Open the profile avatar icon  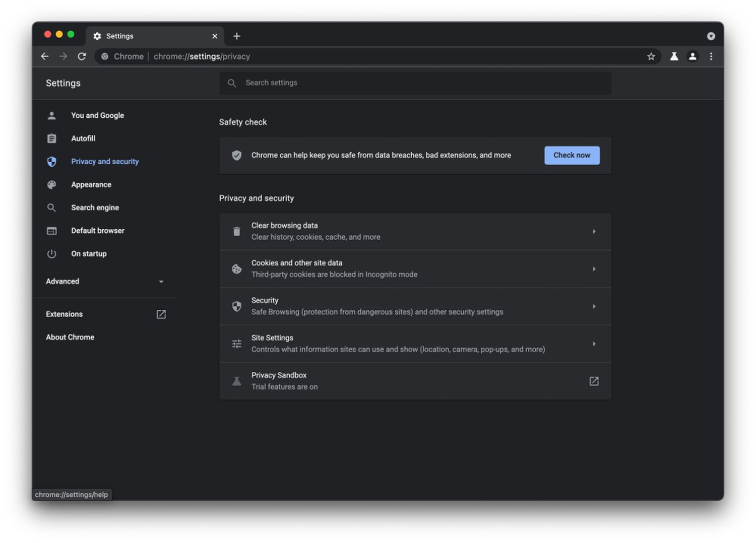click(692, 56)
